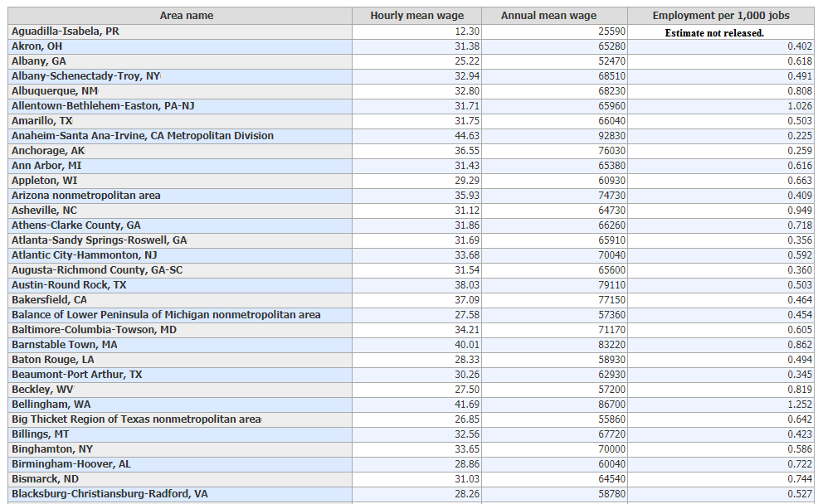Click 'Big Thicket Region of Texas nonmetropolitan area'

tap(136, 419)
